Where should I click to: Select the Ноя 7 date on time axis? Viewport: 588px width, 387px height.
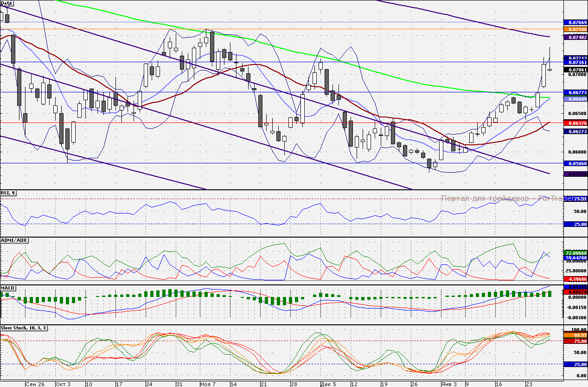pyautogui.click(x=208, y=384)
